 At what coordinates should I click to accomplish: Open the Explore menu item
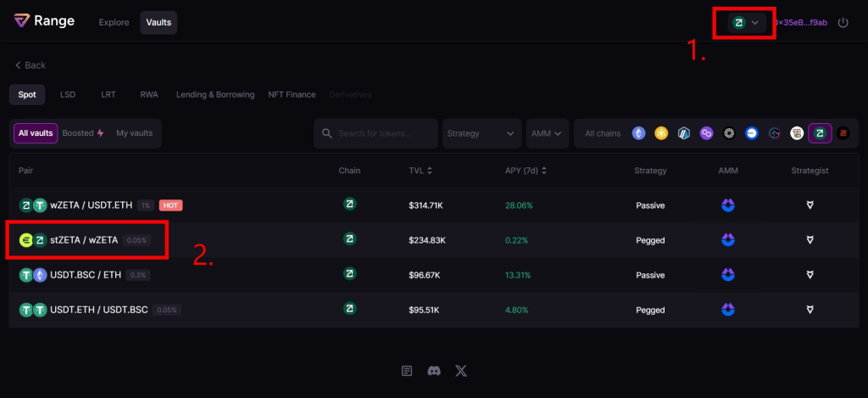point(114,22)
